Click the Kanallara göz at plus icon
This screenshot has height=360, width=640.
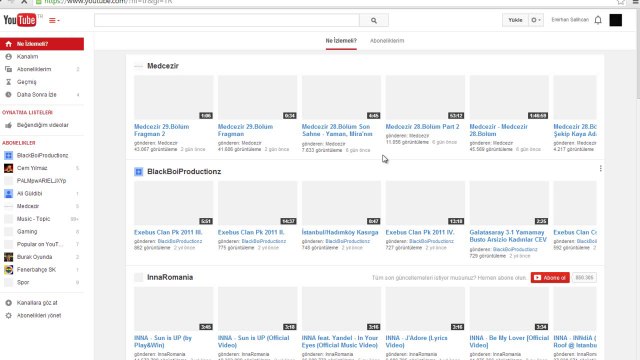[8, 303]
